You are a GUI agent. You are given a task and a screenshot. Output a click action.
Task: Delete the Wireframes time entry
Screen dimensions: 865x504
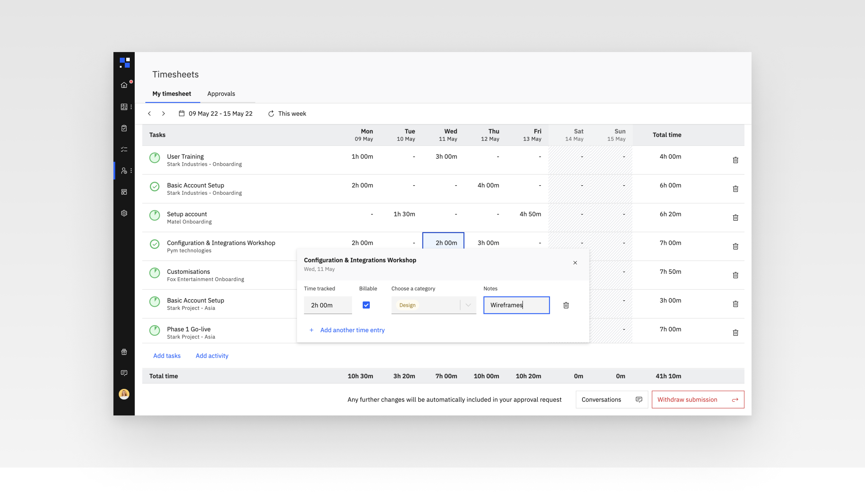click(566, 305)
